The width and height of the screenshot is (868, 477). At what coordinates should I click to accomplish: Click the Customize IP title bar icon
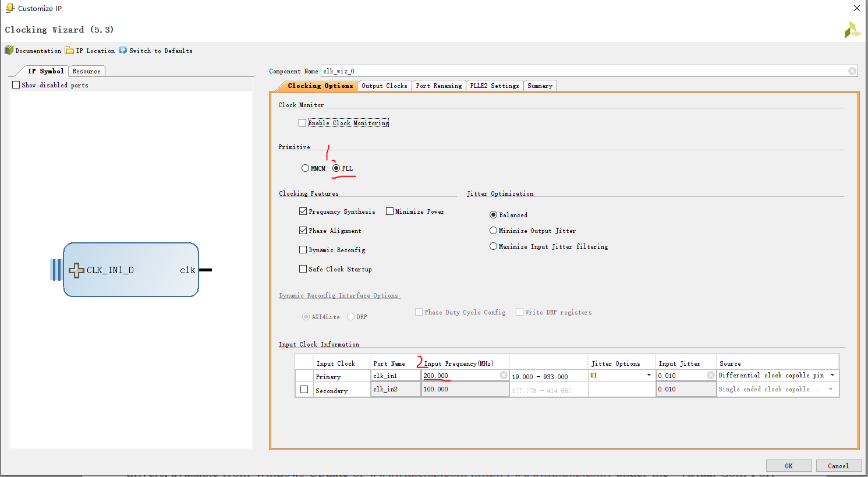(10, 8)
